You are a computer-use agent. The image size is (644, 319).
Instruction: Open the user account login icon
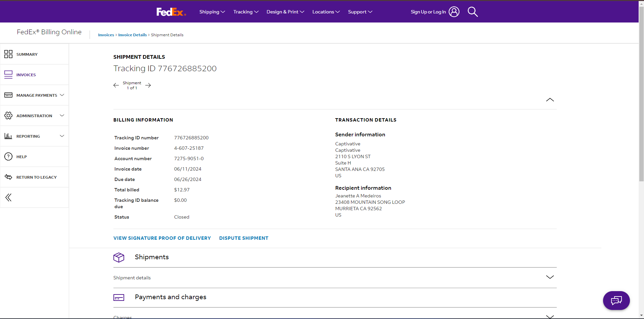coord(454,12)
